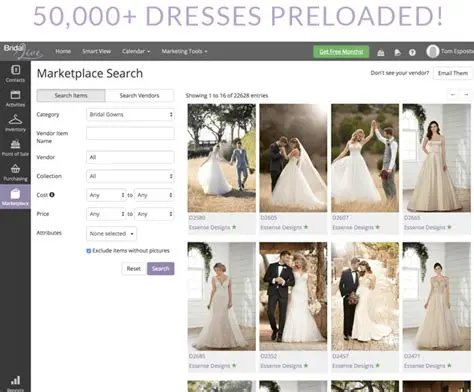474x392 pixels.
Task: Open the D2665 dress thumbnail
Action: pos(437,158)
